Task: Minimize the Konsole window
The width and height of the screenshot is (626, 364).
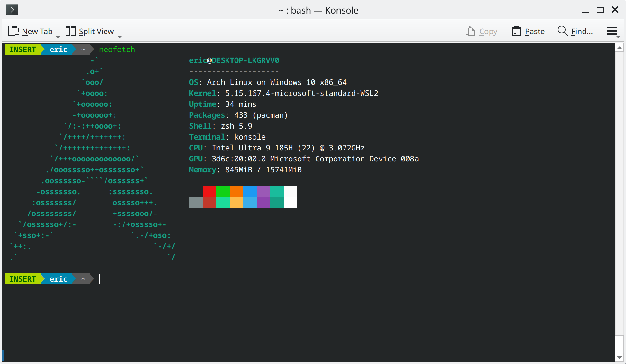Action: click(585, 11)
